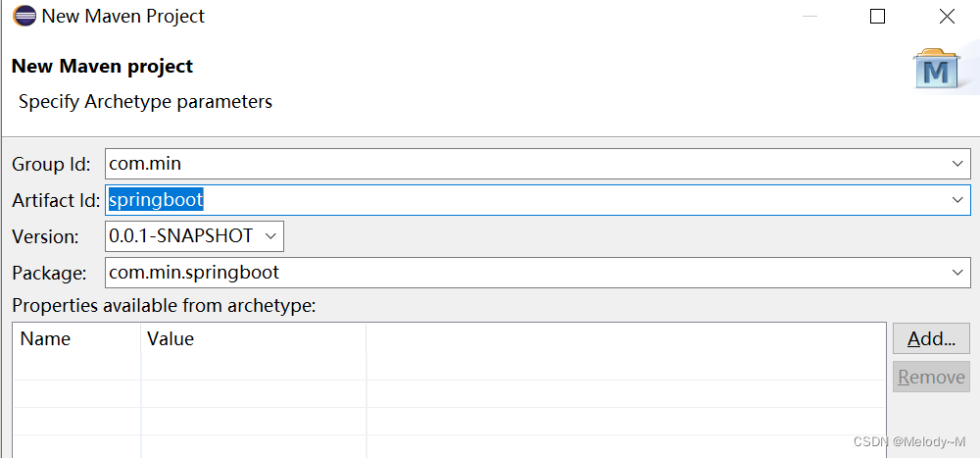Click the 'Artifact Id:' label
This screenshot has height=458, width=980.
(56, 201)
